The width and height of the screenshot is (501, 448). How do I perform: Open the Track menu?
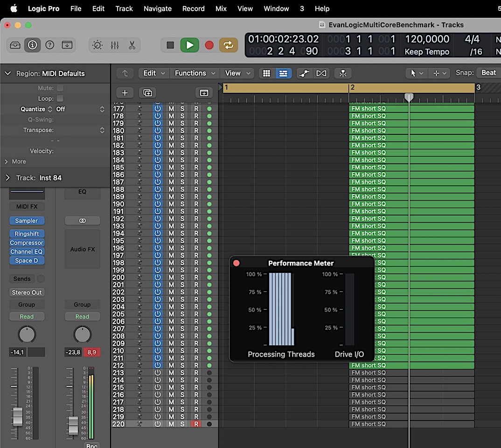coord(124,8)
